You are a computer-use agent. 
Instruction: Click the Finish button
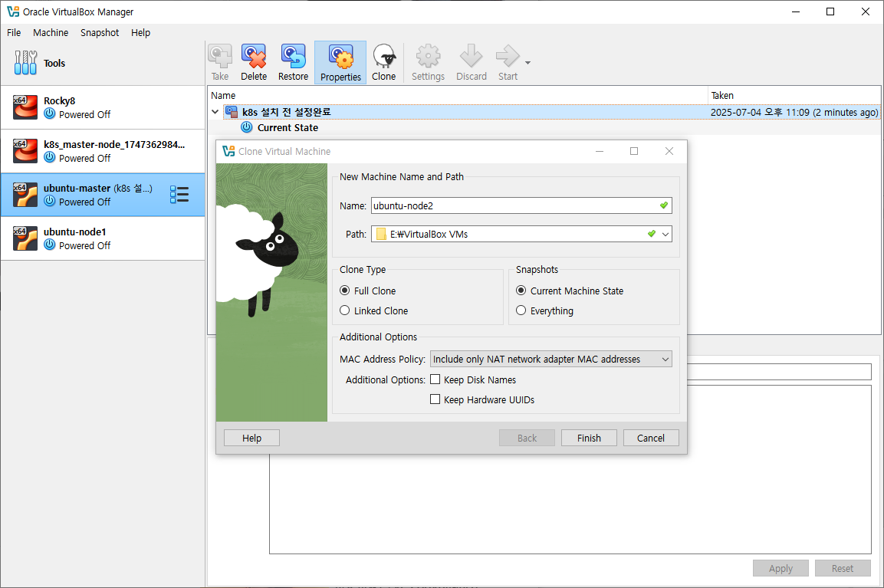click(589, 438)
